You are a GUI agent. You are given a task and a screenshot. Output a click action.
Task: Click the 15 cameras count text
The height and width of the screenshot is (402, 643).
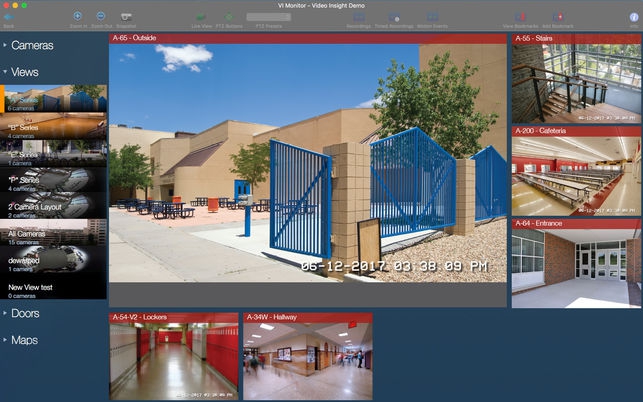(x=23, y=242)
